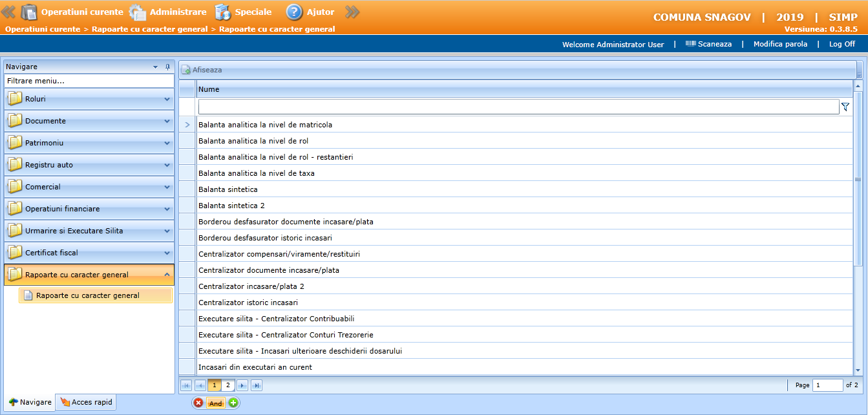This screenshot has height=415, width=868.
Task: Click the green add filter condition icon
Action: tap(233, 403)
